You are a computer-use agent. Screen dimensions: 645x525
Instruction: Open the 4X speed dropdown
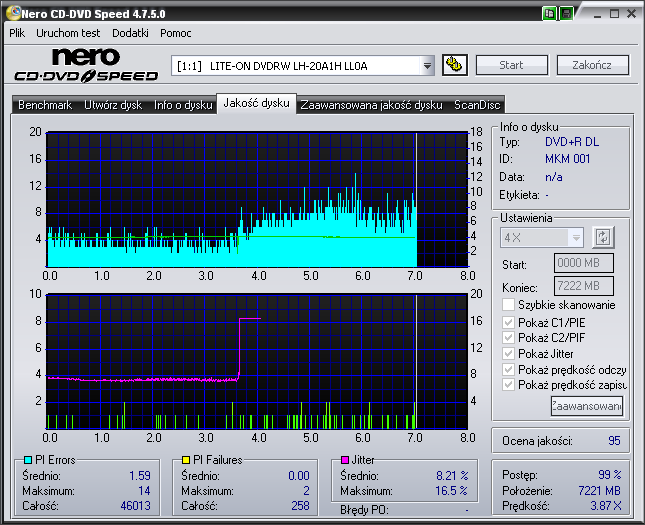[576, 237]
